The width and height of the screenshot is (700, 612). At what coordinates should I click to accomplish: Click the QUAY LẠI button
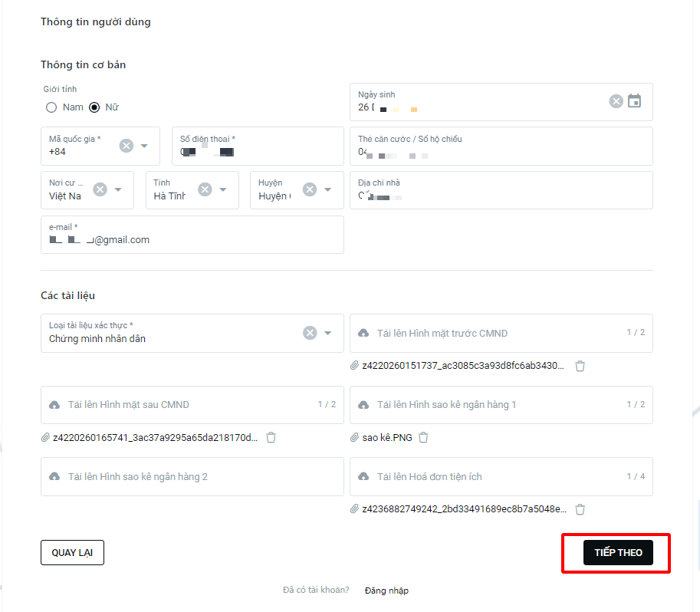(x=72, y=553)
